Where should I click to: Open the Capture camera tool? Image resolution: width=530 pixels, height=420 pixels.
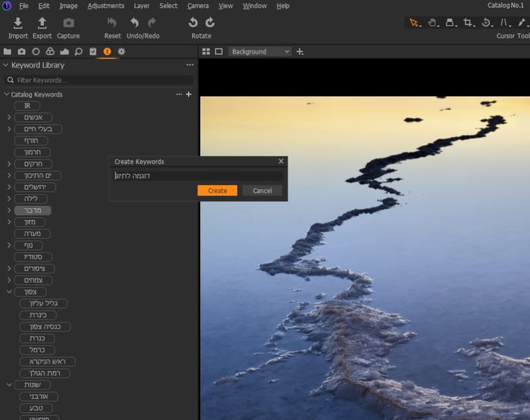tap(68, 24)
